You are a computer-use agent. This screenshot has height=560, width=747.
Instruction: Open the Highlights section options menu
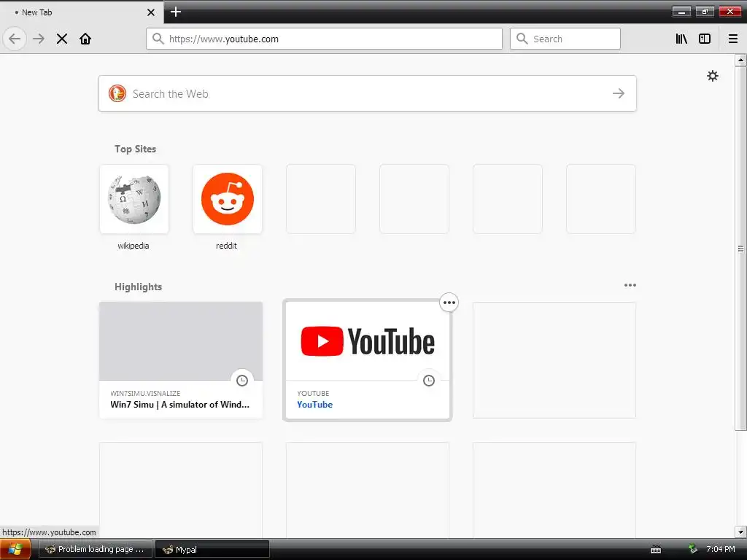point(630,285)
